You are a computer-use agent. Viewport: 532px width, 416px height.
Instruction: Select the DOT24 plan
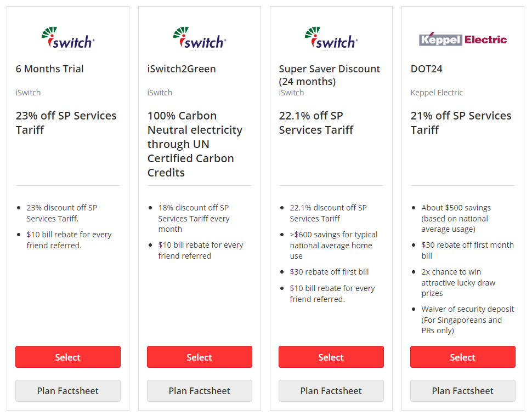463,357
